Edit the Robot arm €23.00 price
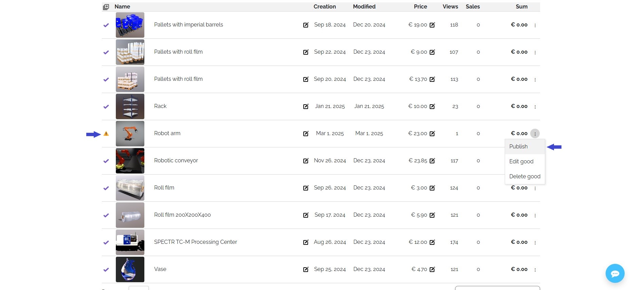Viewport: 644px width, 290px height. (x=432, y=133)
